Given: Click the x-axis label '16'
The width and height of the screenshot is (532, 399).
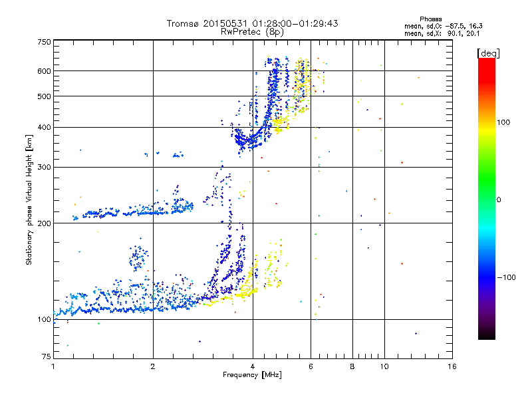Looking at the screenshot, I should (452, 366).
